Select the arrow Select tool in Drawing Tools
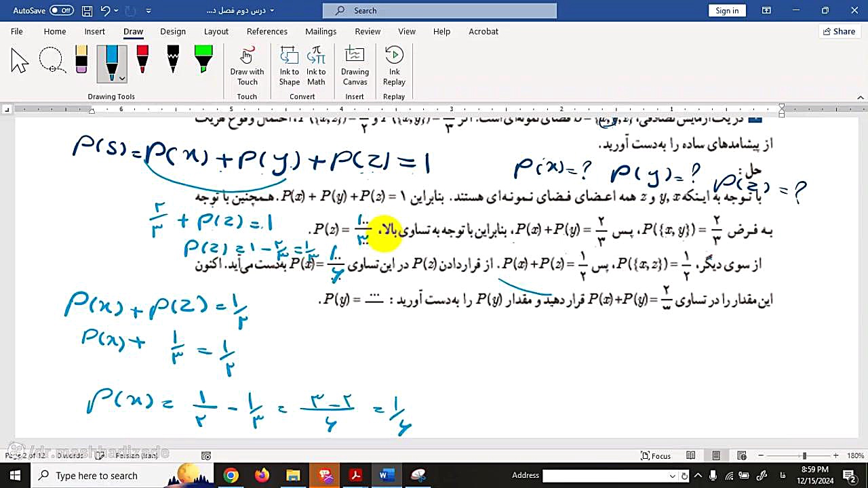Screen dimensions: 868x488 (x=20, y=60)
